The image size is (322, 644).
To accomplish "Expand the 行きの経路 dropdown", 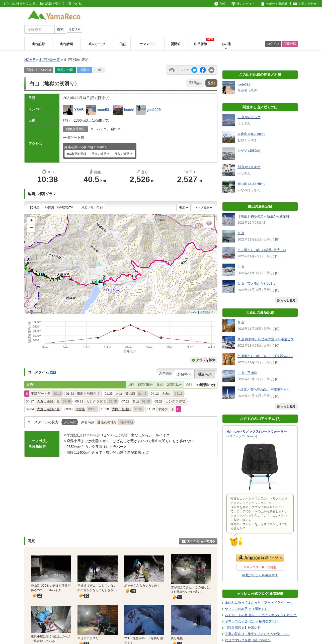I will (100, 154).
